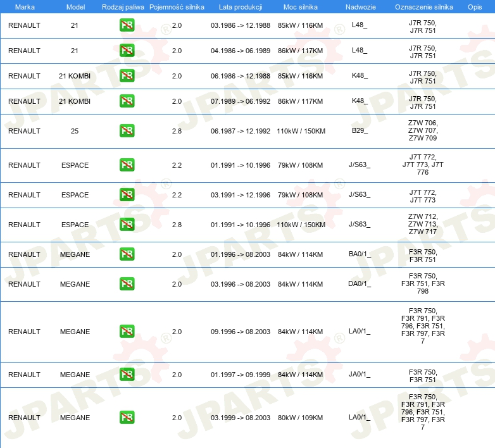
Task: Click the 2.8 capacity in Renault 25 row
Action: coord(177,131)
